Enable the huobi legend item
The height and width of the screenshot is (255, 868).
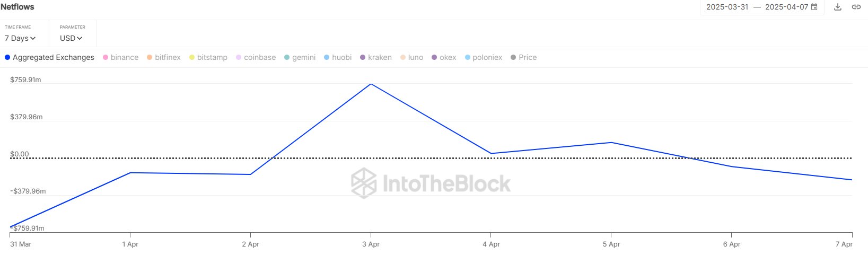tap(337, 57)
